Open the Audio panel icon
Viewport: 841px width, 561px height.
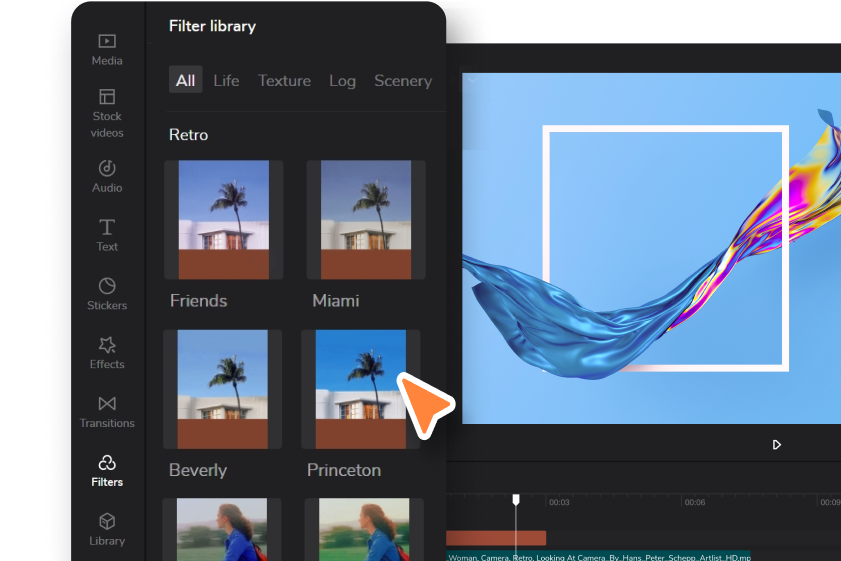tap(107, 168)
